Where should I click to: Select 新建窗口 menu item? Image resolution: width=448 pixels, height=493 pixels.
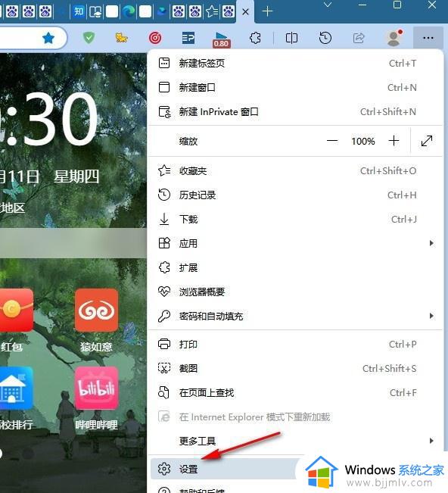(x=295, y=87)
